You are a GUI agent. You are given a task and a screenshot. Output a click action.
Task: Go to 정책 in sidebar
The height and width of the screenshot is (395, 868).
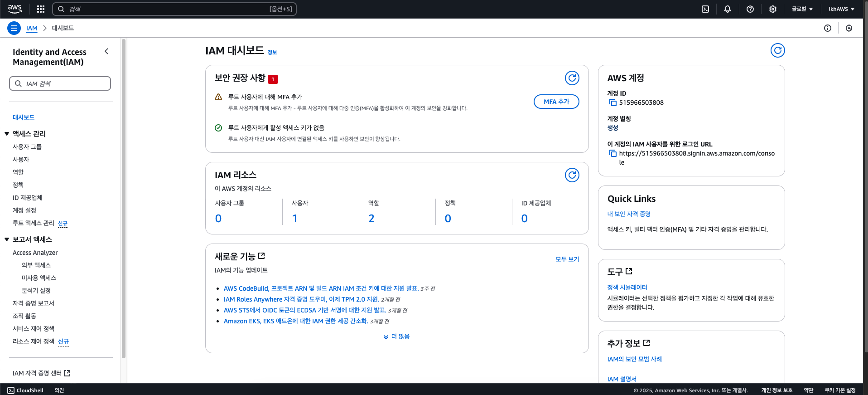tap(18, 185)
